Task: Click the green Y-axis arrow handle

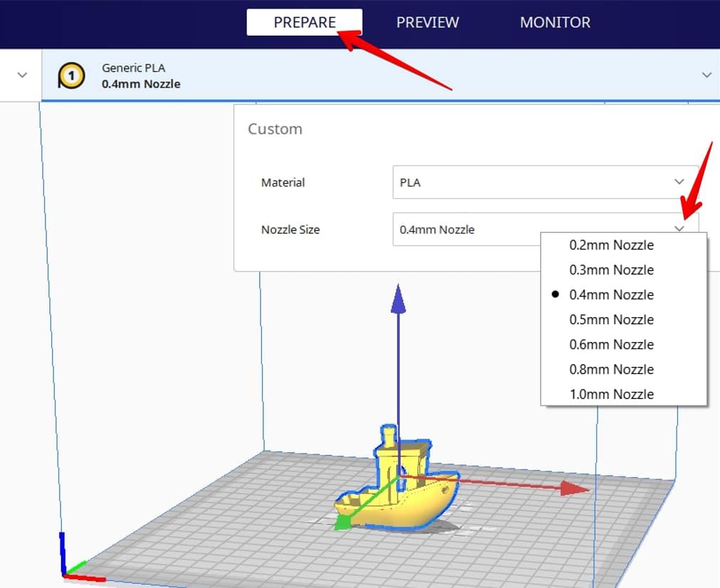Action: (x=344, y=523)
